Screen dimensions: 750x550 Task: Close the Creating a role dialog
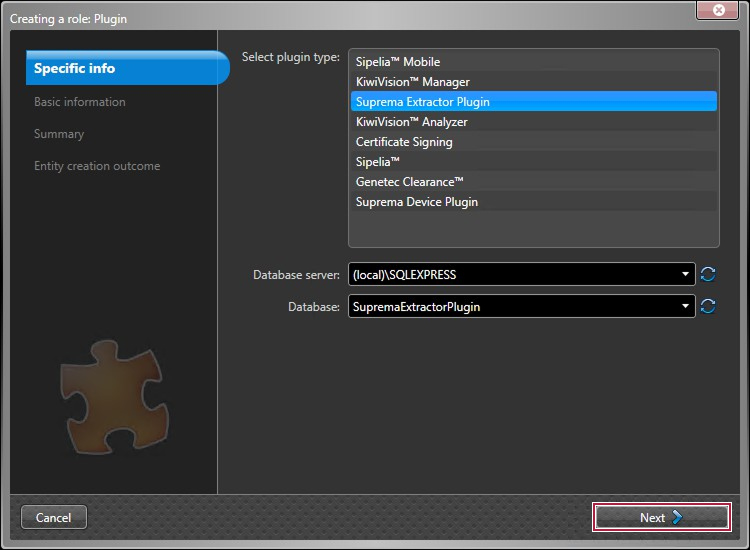click(x=717, y=9)
